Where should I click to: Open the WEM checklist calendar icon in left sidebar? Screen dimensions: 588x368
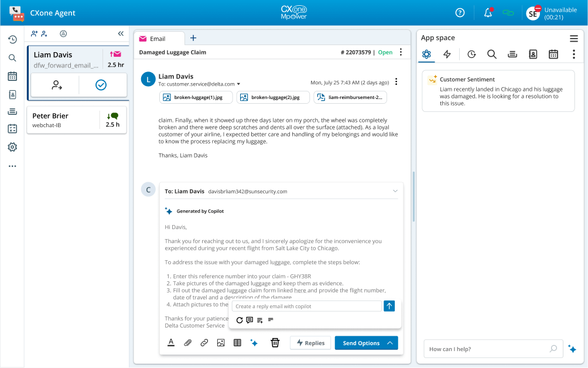point(12,129)
